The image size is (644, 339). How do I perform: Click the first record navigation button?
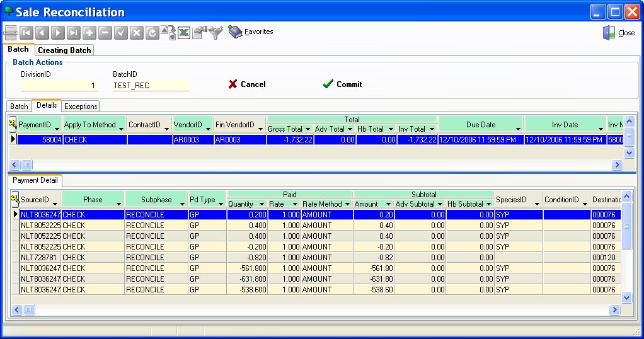click(x=26, y=33)
